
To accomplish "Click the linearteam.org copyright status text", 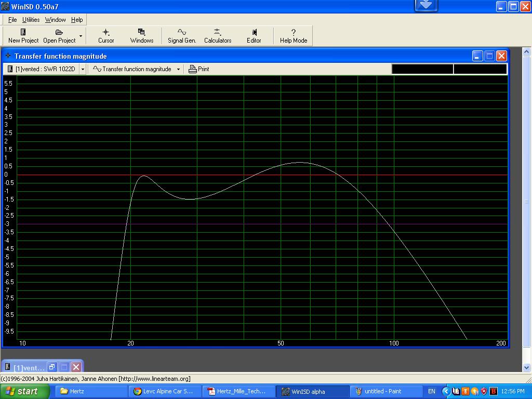I will pyautogui.click(x=96, y=379).
